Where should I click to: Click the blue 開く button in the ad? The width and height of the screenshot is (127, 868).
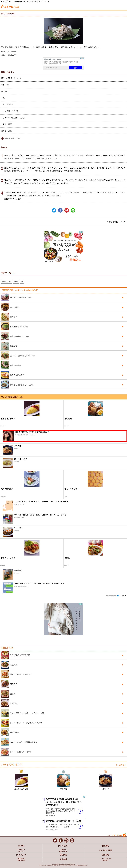[76, 68]
